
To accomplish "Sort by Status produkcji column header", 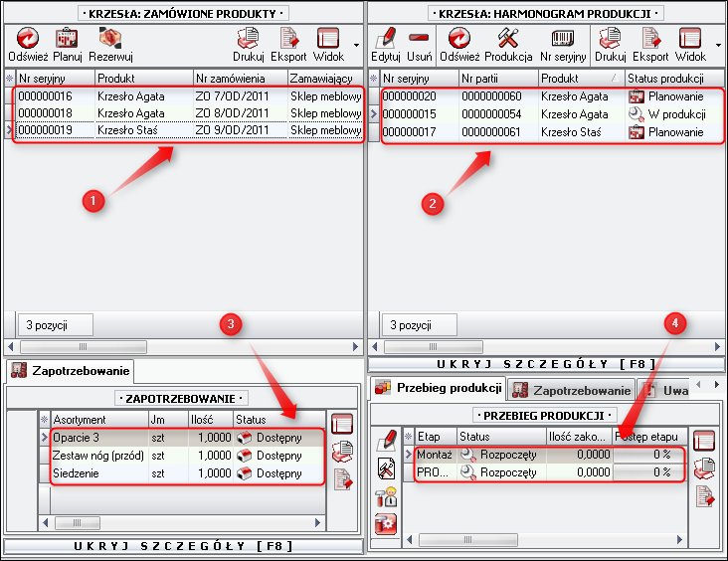I will point(673,78).
